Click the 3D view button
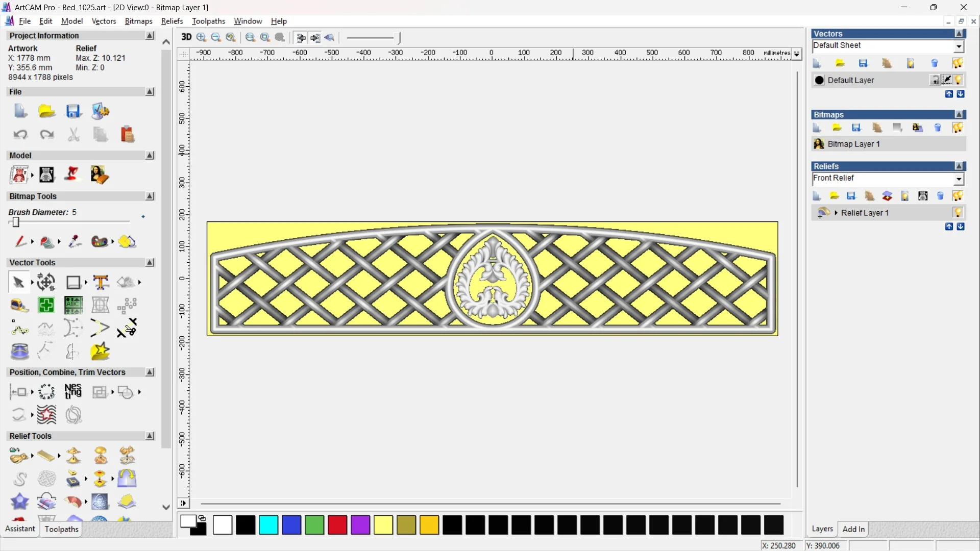980x551 pixels. [x=186, y=37]
